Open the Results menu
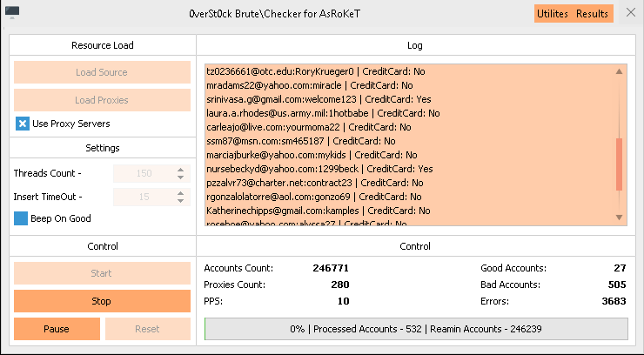644x355 pixels. click(592, 14)
